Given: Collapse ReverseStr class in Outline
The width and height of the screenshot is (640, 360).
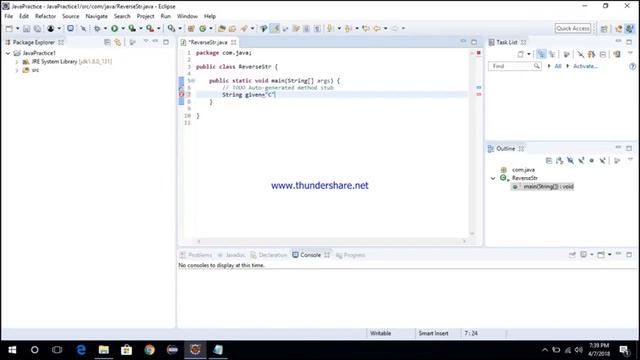Looking at the screenshot, I should tap(493, 178).
